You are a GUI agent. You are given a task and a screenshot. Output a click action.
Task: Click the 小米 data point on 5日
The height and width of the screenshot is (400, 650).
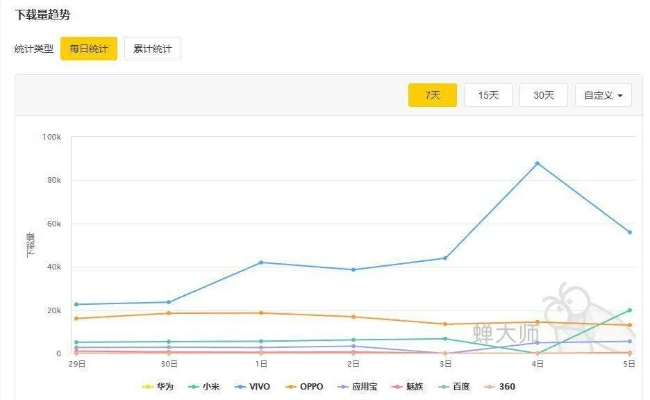(629, 310)
